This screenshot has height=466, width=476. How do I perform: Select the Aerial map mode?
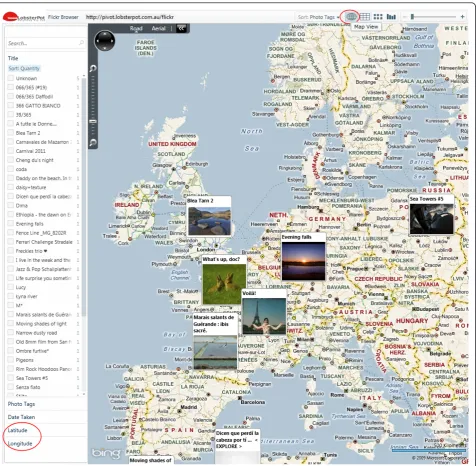pyautogui.click(x=158, y=28)
